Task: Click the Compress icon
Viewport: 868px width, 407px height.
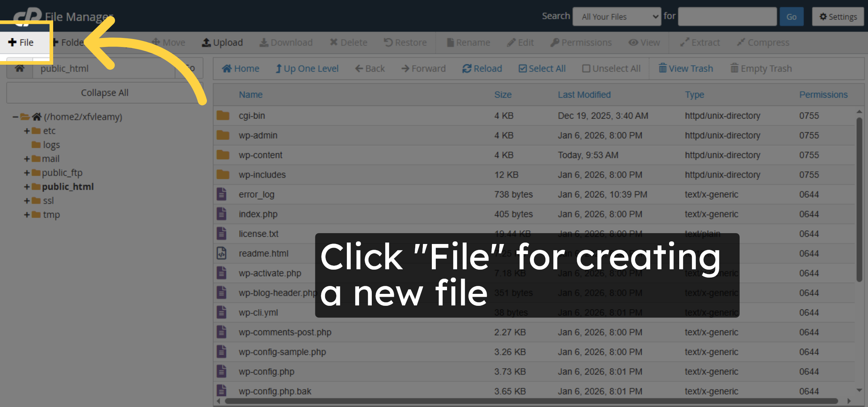Action: [763, 42]
